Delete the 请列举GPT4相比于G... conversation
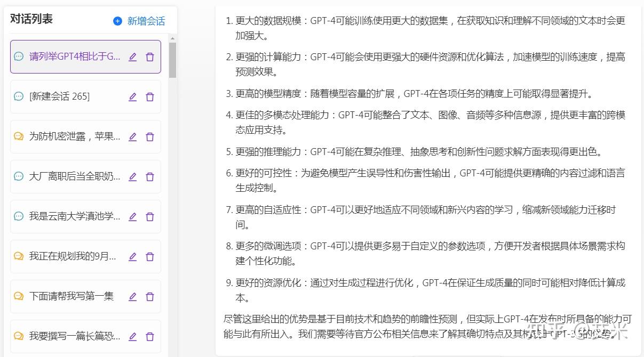Screen dimensions: 644x357 [150, 56]
